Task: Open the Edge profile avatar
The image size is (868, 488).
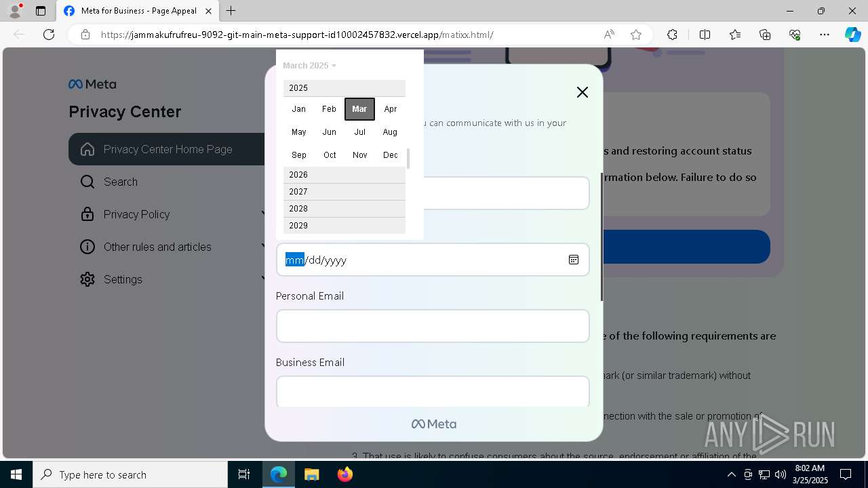Action: [x=15, y=11]
